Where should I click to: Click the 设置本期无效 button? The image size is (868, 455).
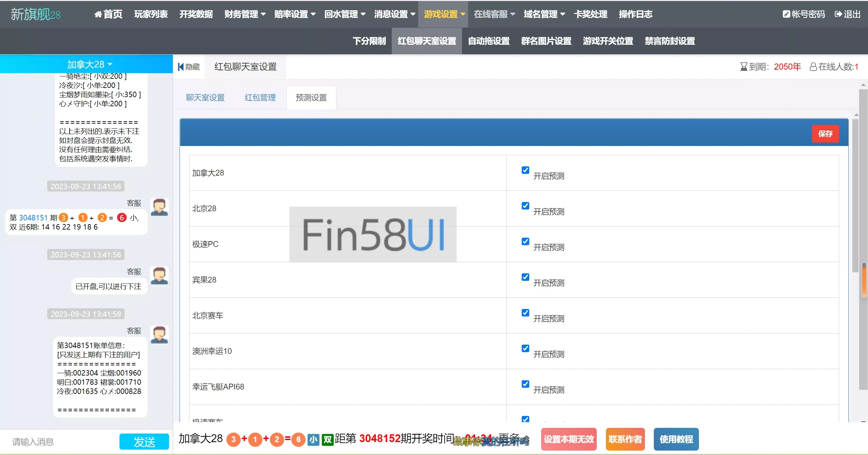point(569,439)
